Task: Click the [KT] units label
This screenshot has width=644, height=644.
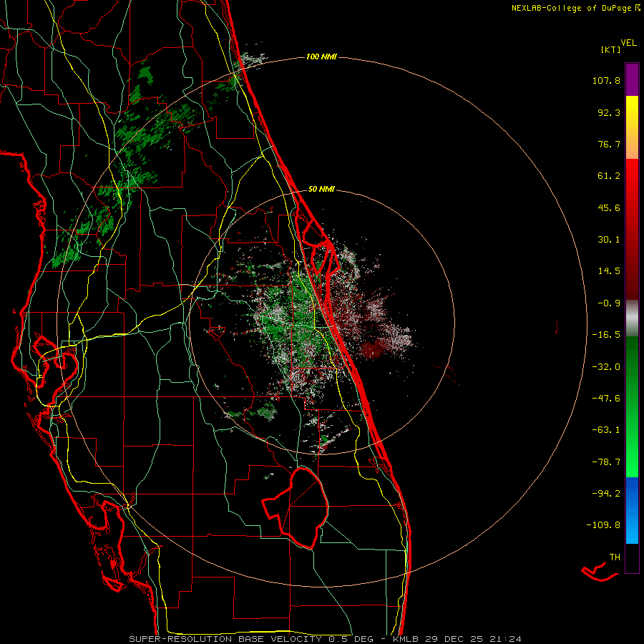Action: coord(611,49)
